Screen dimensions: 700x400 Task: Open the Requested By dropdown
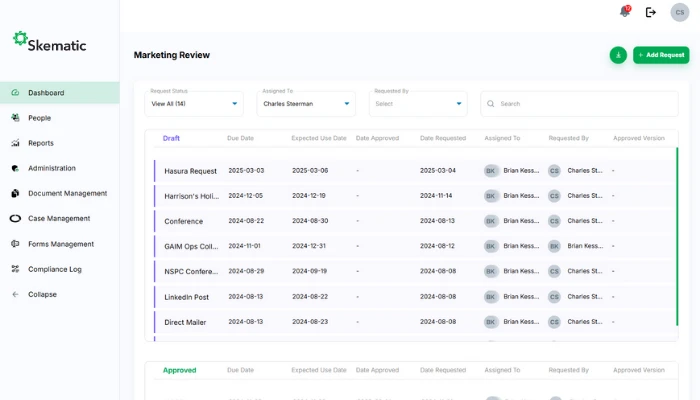(418, 103)
